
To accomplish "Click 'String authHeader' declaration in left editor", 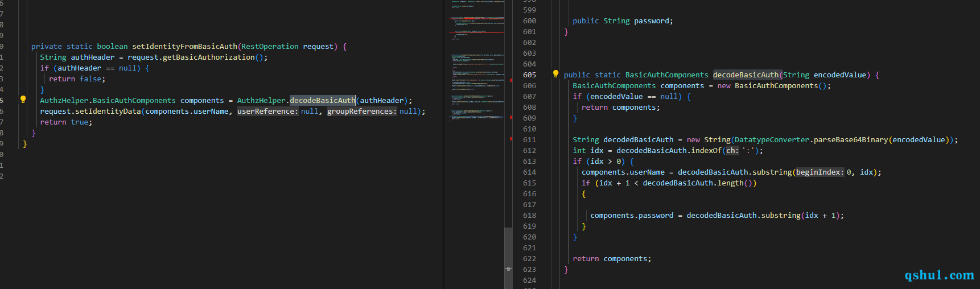I will pyautogui.click(x=77, y=57).
